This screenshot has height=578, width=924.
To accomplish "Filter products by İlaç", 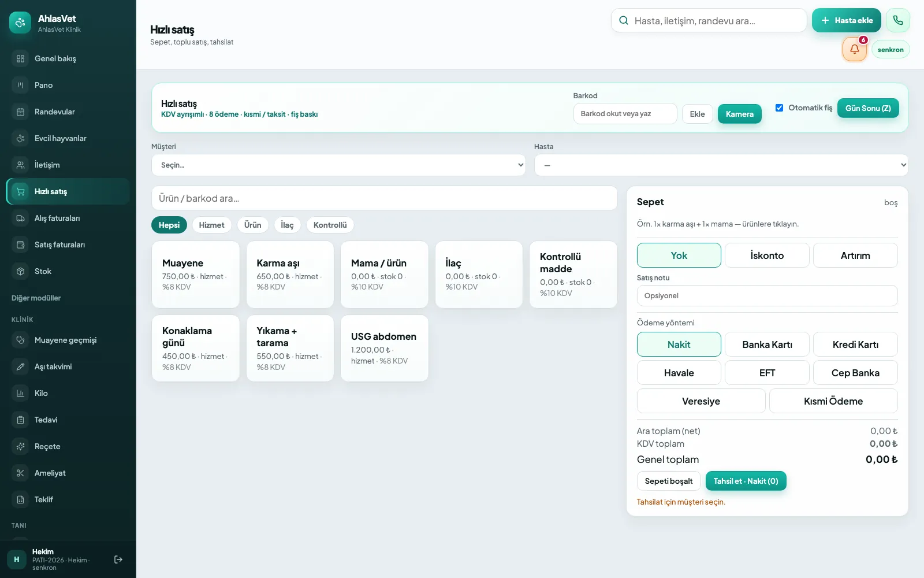I will coord(287,225).
